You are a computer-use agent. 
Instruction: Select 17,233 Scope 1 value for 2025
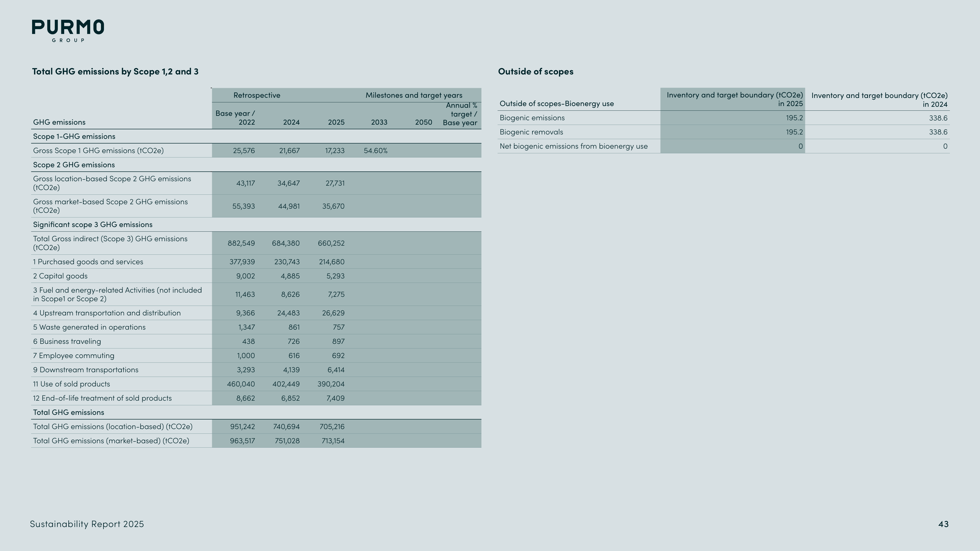(335, 151)
